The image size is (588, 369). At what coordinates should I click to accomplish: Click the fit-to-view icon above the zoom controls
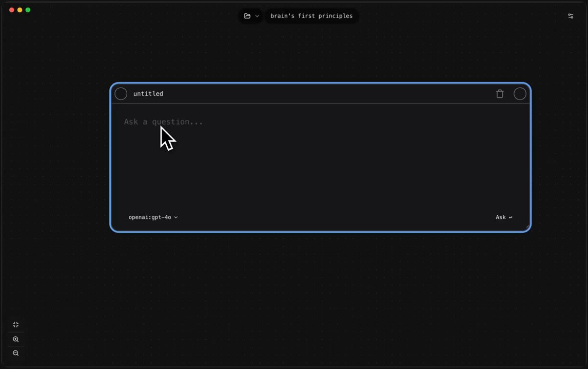pyautogui.click(x=16, y=324)
